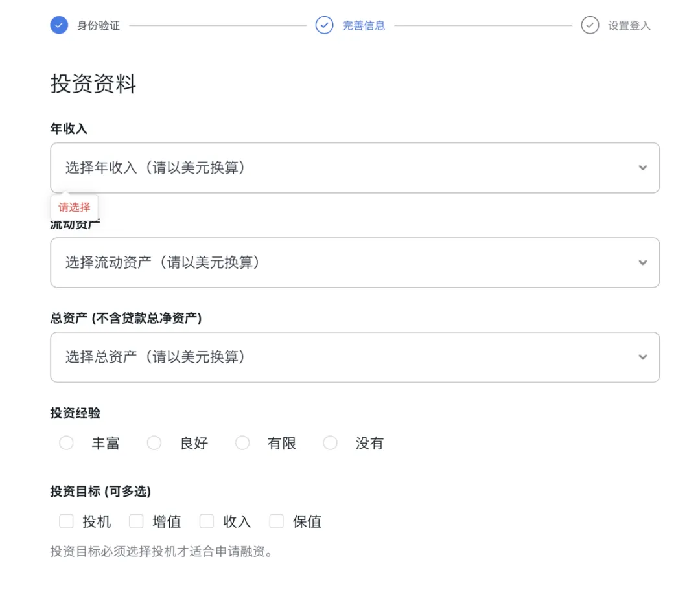Click the checkmark circle beside 完善信息
Viewport: 700px width, 590px height.
[x=324, y=25]
